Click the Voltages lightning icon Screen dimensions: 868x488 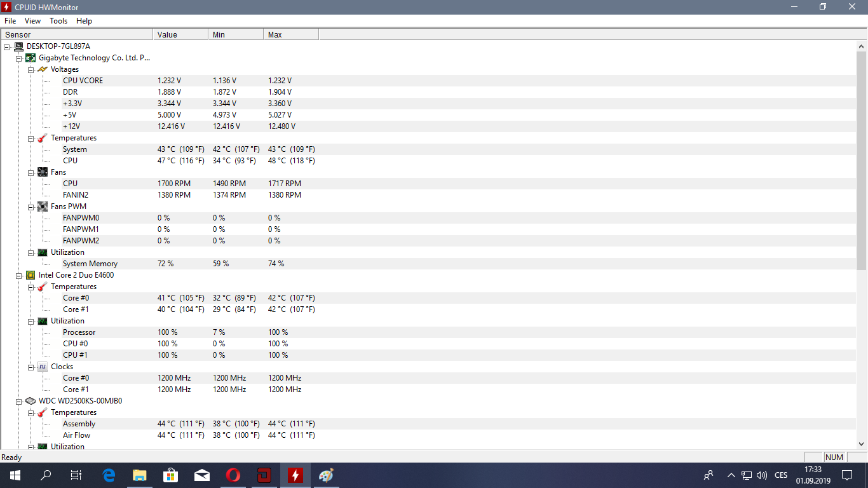[43, 69]
